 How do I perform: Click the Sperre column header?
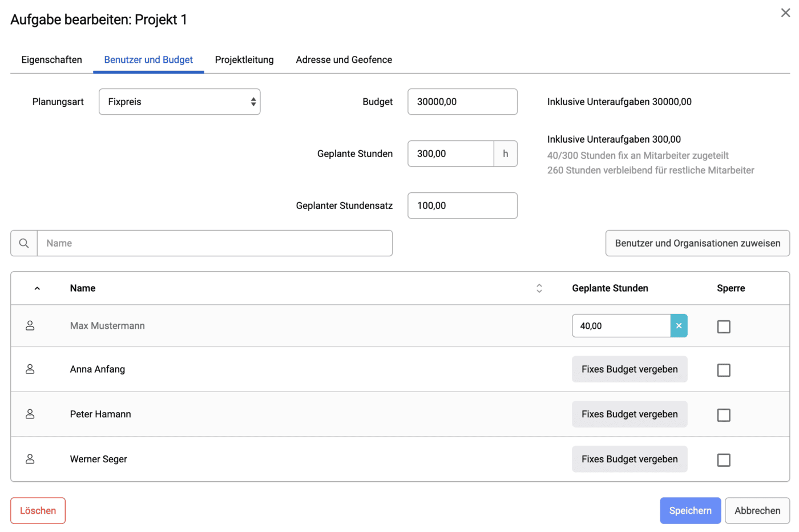pos(731,288)
